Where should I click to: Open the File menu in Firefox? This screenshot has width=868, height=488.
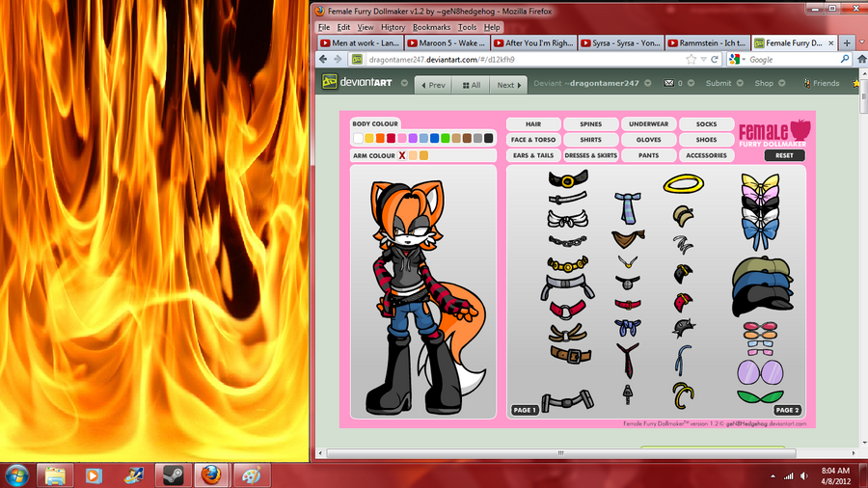click(x=324, y=27)
